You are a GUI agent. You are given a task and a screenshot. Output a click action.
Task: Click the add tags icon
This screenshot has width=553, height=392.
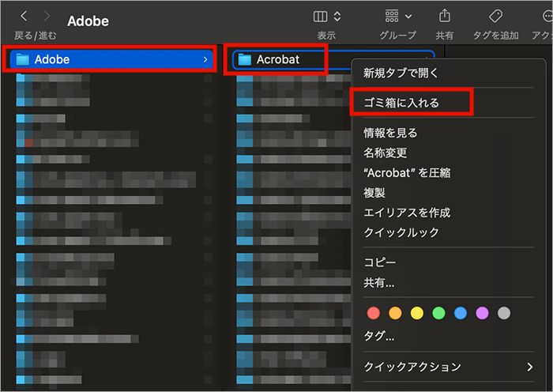(495, 16)
